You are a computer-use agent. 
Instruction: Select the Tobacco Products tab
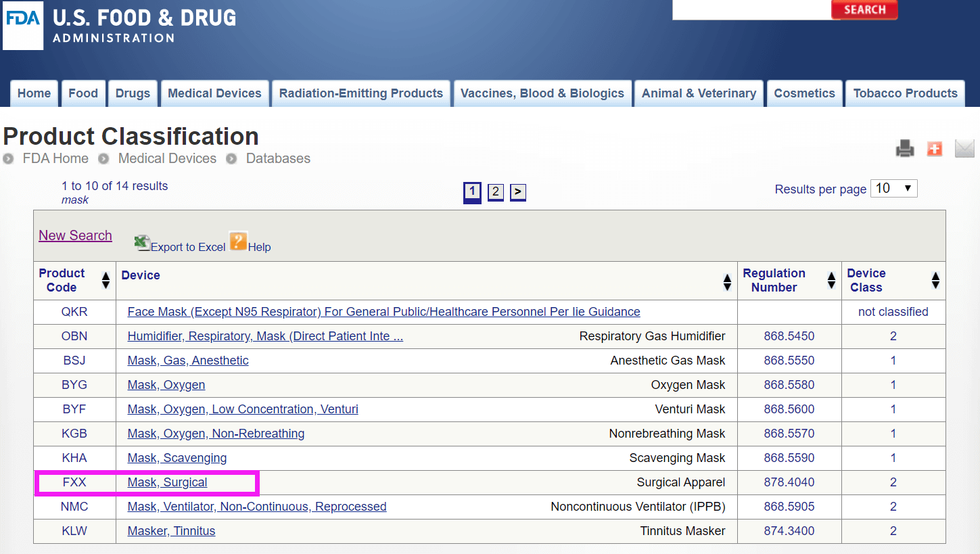(x=905, y=93)
